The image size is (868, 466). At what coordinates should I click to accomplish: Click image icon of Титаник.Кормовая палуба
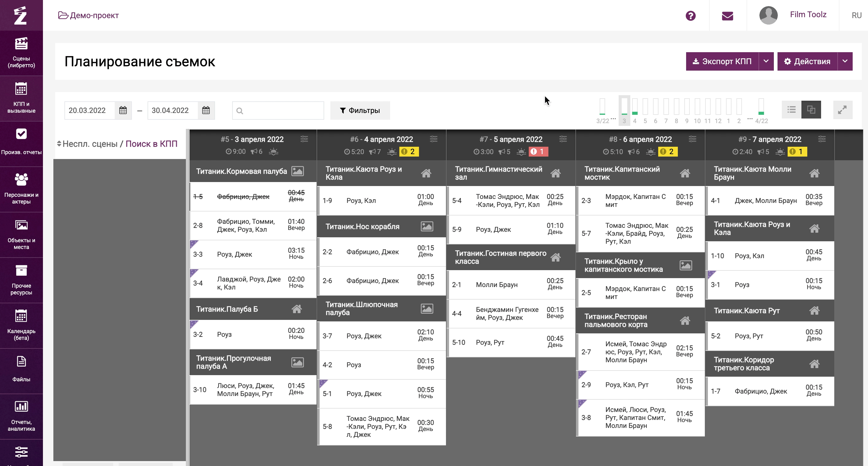297,171
